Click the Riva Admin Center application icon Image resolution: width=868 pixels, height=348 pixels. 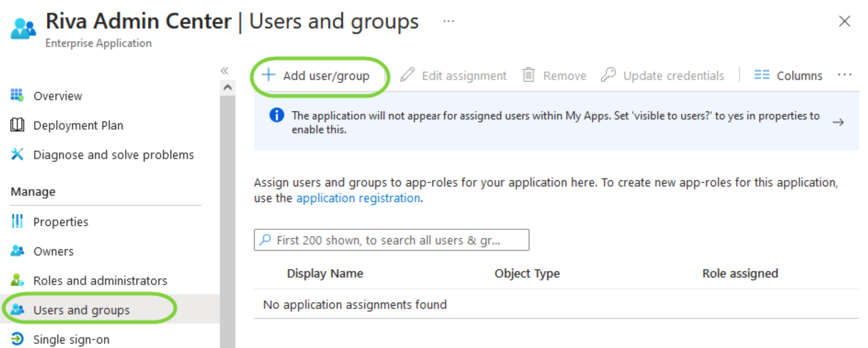pos(23,28)
